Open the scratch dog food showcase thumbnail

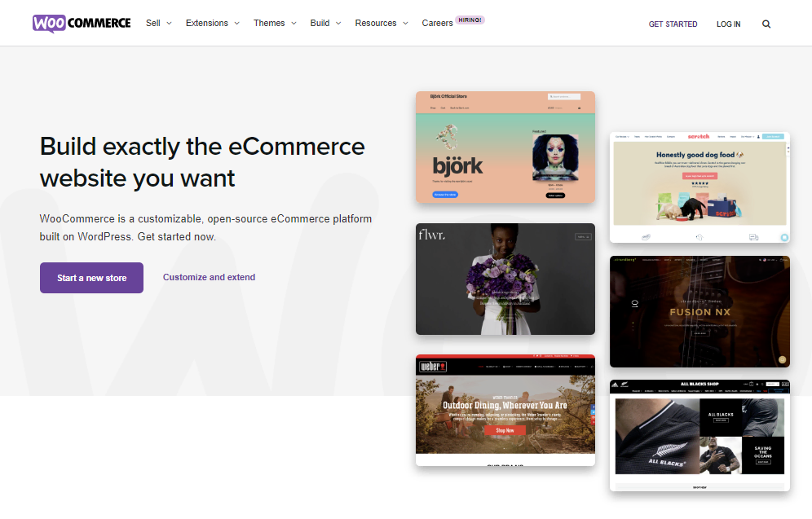pos(699,187)
